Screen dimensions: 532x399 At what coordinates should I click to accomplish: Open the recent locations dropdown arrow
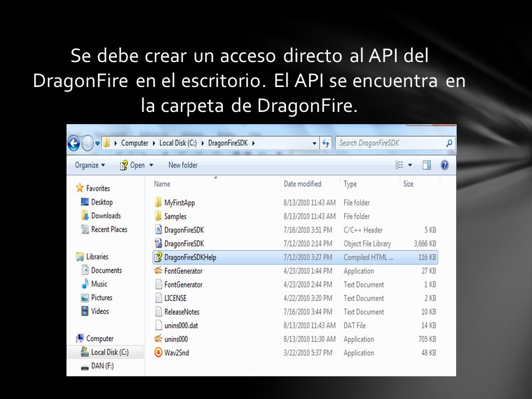98,144
